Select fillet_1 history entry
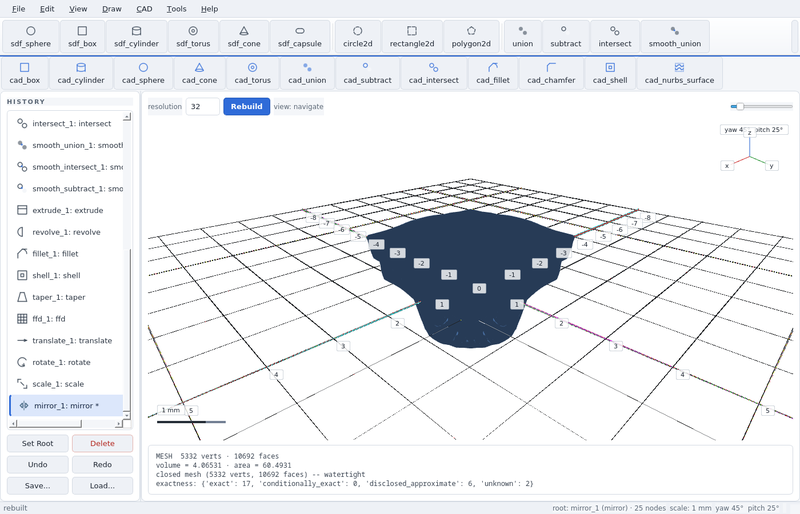This screenshot has width=800, height=514. click(x=66, y=254)
